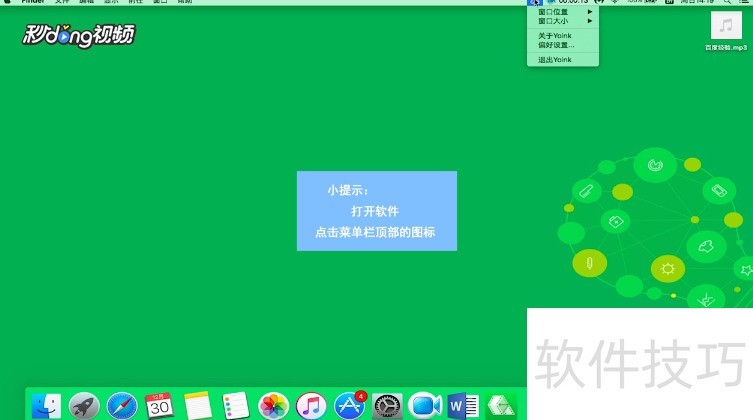Open iTunes music note icon in the Dock
Image resolution: width=753 pixels, height=420 pixels.
tap(311, 406)
